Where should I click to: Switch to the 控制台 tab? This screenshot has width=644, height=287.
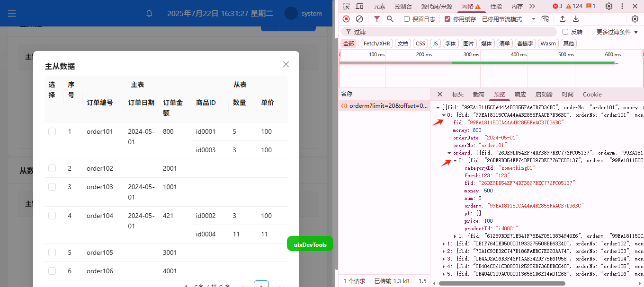pos(403,6)
